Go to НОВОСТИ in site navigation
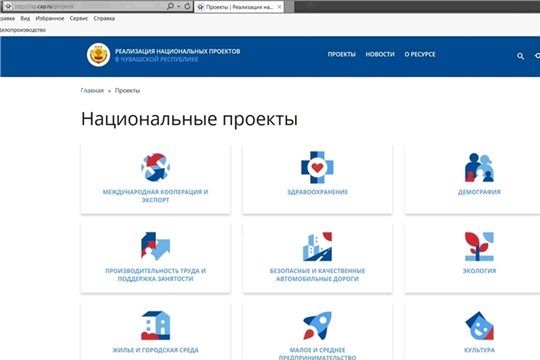540x360 pixels. [380, 54]
